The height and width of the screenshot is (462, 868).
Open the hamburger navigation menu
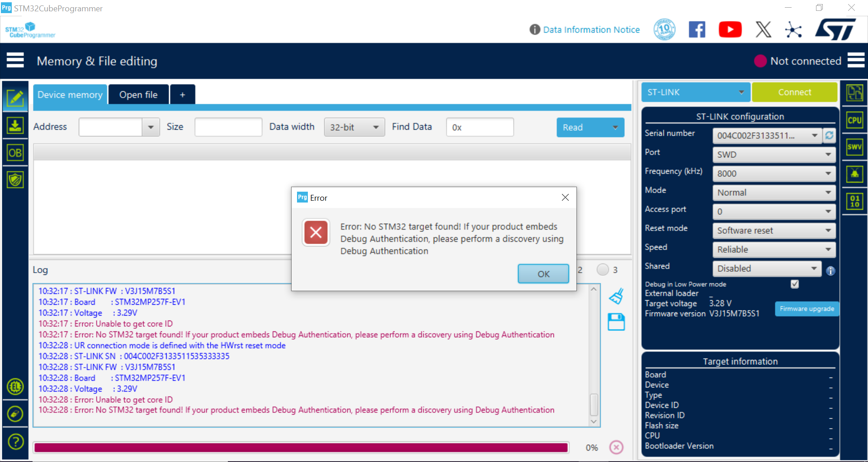pos(16,60)
